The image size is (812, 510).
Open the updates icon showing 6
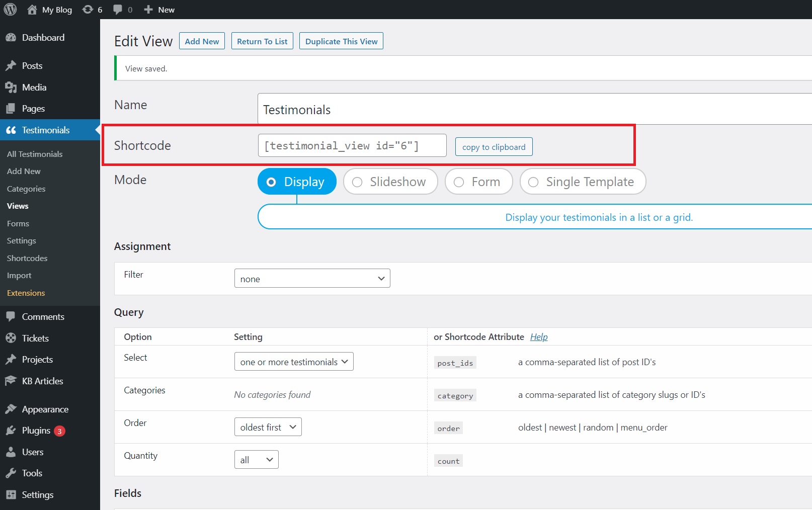(x=88, y=10)
